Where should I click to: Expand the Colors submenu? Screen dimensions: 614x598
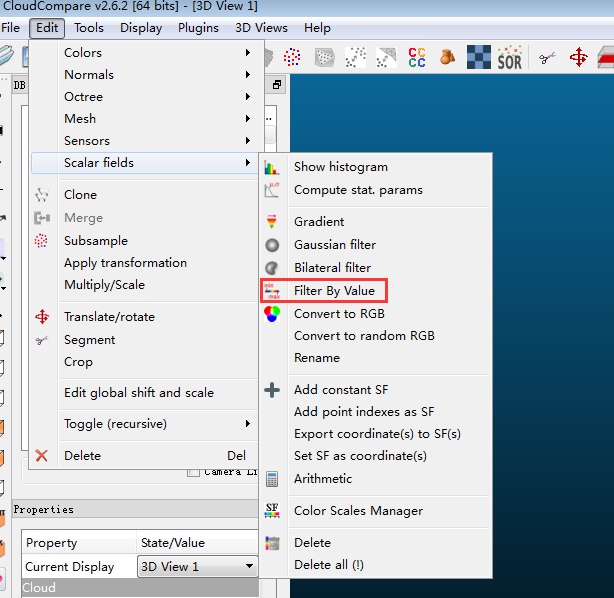click(x=144, y=52)
